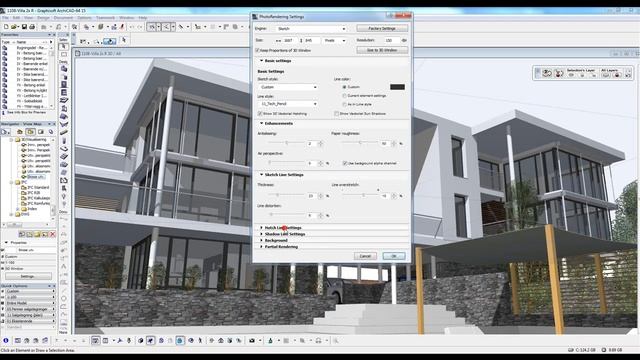Collapse the Enhancements section
Viewport: 640px width, 360px height.
(x=261, y=123)
